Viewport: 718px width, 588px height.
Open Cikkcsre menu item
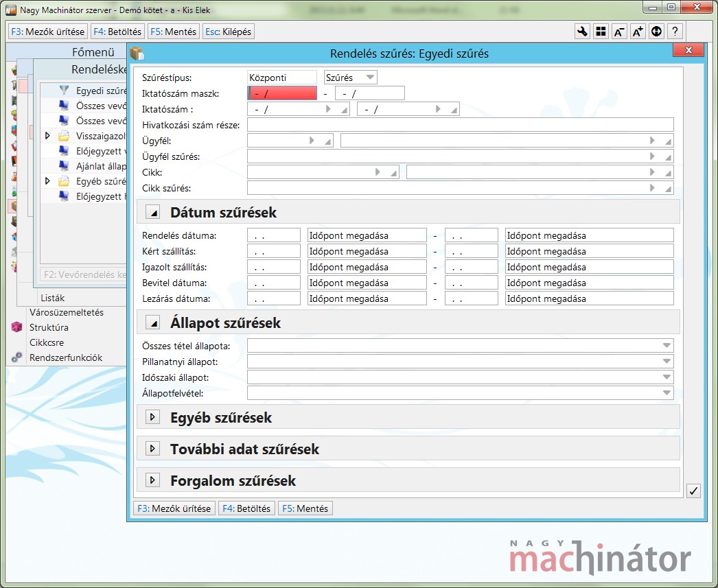point(47,343)
